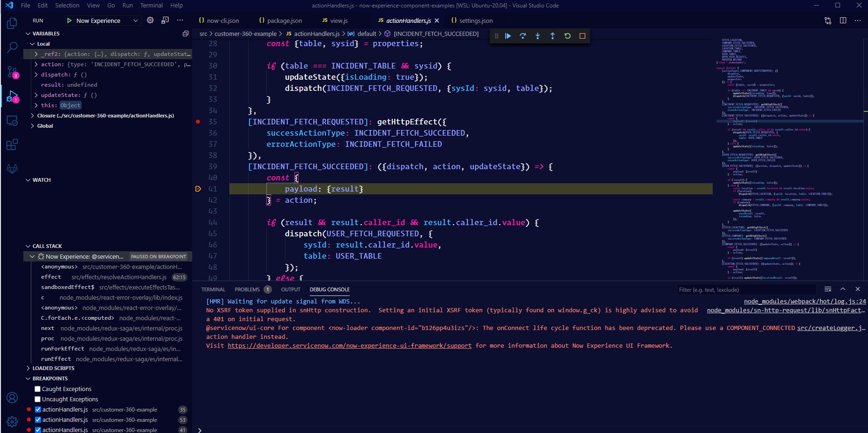The image size is (868, 433).
Task: Enable Caught Exceptions breakpoint
Action: tap(38, 389)
